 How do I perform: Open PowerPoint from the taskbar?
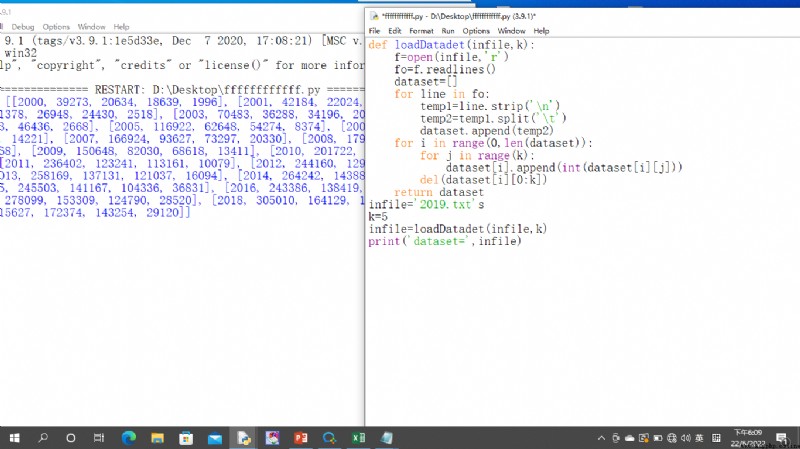[x=301, y=438]
